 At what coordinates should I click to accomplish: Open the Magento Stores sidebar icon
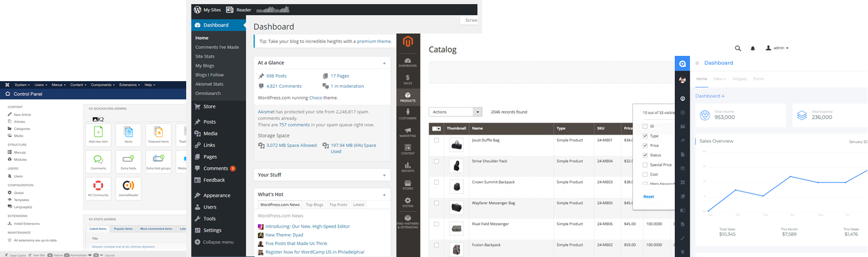pos(408,185)
